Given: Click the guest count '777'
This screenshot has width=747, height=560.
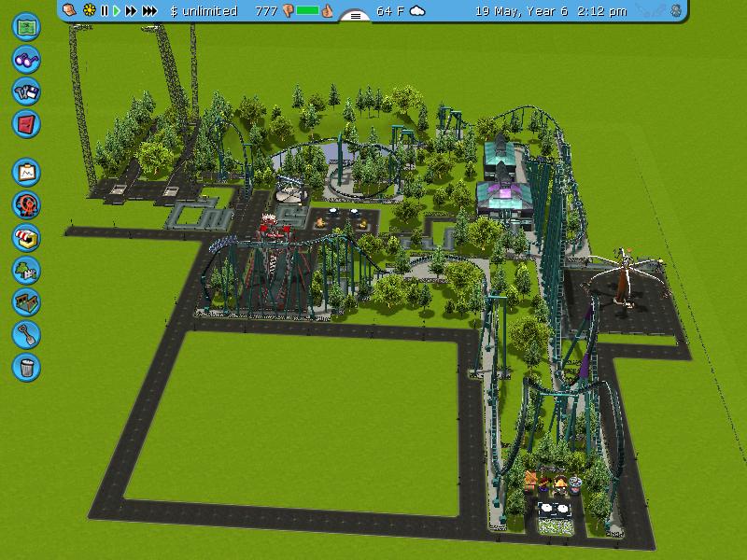Looking at the screenshot, I should tap(266, 11).
